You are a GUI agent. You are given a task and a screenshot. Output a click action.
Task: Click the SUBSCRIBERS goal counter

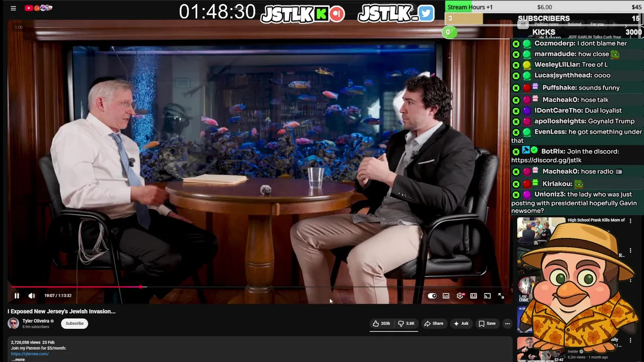pyautogui.click(x=543, y=19)
